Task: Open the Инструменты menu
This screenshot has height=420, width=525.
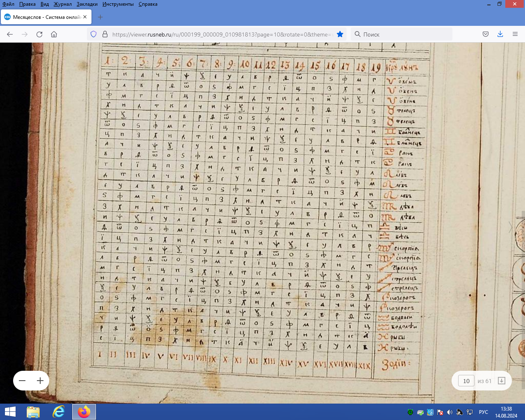Action: 118,4
